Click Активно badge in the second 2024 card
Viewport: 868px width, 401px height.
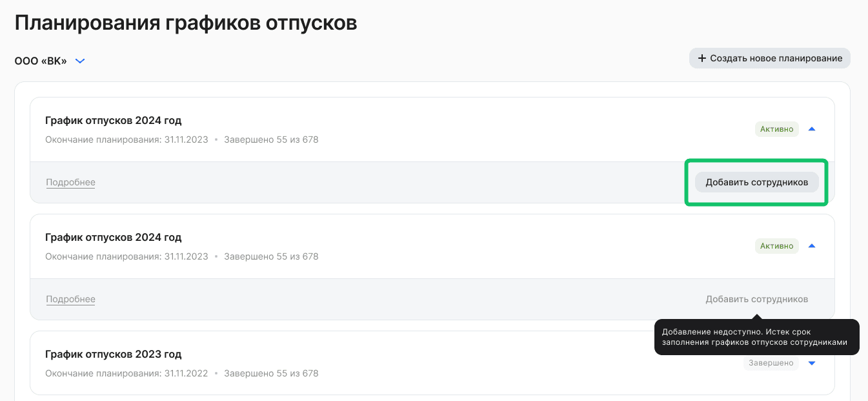(776, 246)
